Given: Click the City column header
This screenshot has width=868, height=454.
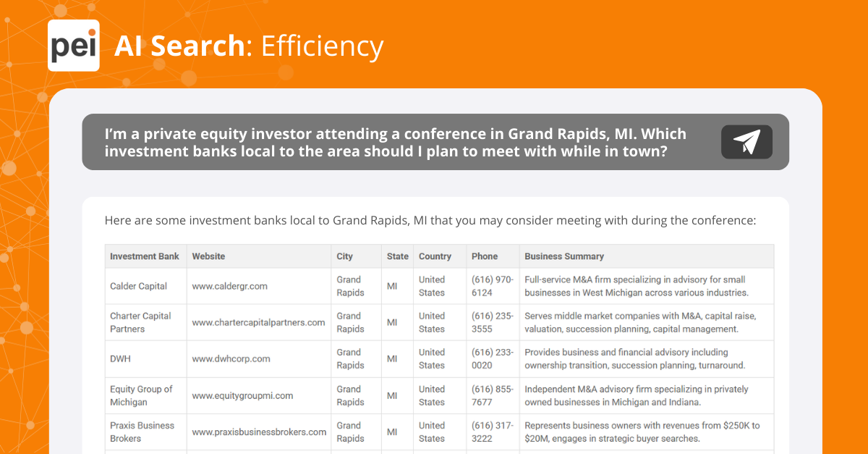Looking at the screenshot, I should 357,256.
